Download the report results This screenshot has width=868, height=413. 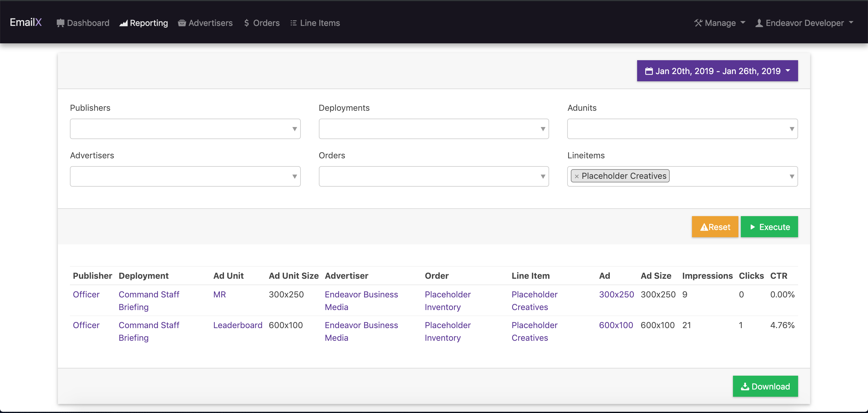[x=765, y=386]
